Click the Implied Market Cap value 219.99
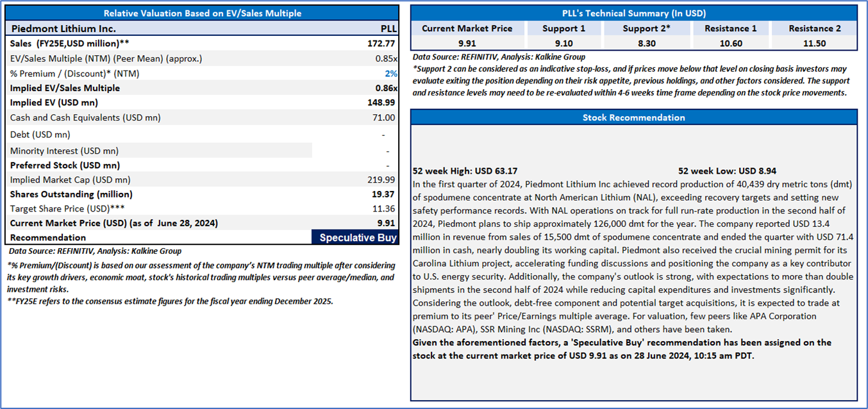868x409 pixels. [381, 180]
